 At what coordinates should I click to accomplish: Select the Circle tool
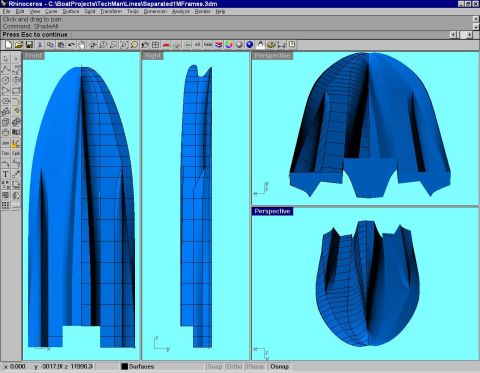click(6, 80)
